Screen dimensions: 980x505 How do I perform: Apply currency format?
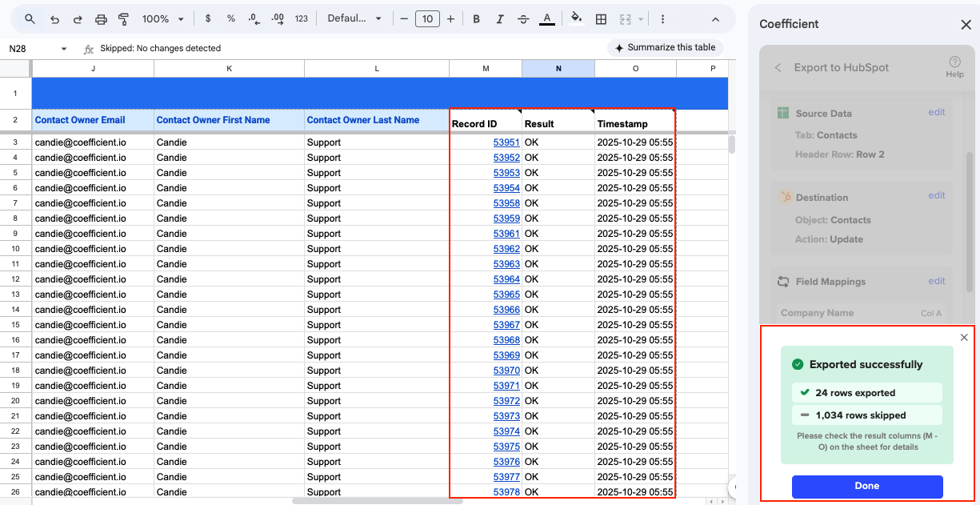point(208,18)
